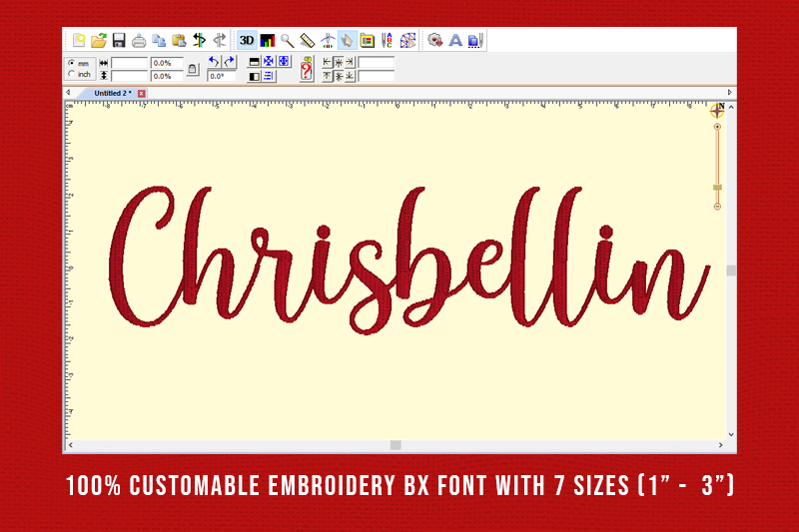Image resolution: width=799 pixels, height=532 pixels.
Task: Click the vertical scrollbar down arrow
Action: point(731,435)
